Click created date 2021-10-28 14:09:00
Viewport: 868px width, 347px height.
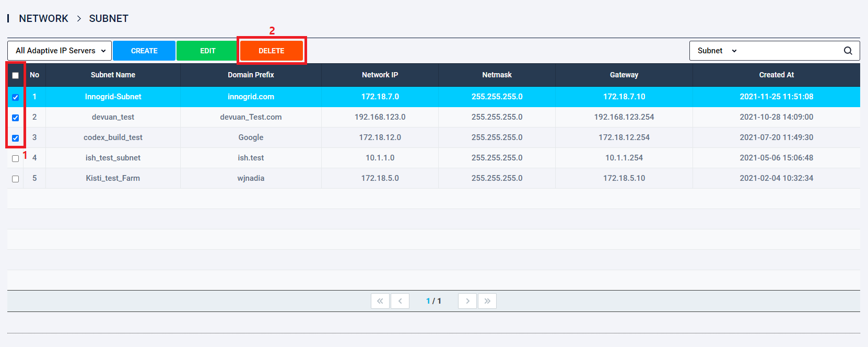(x=777, y=117)
